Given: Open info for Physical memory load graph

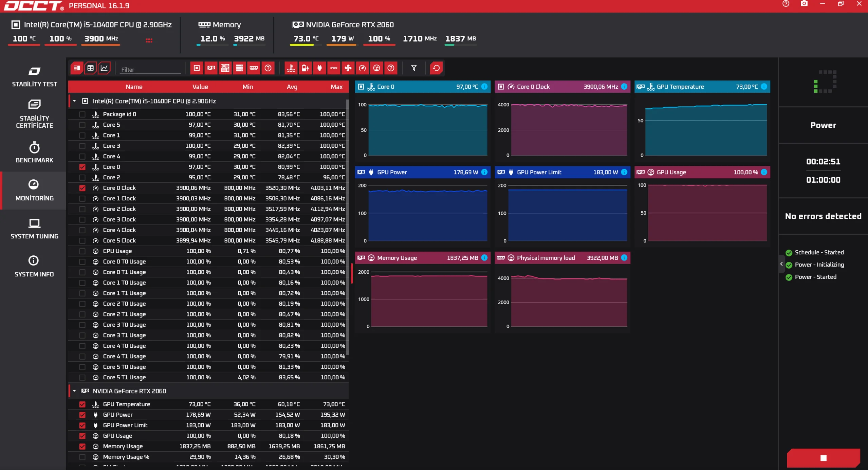Looking at the screenshot, I should 624,258.
